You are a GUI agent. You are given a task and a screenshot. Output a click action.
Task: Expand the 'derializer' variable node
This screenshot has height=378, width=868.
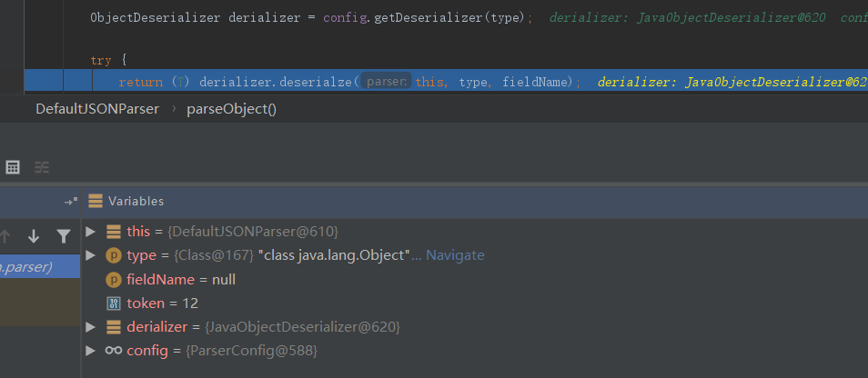[90, 326]
